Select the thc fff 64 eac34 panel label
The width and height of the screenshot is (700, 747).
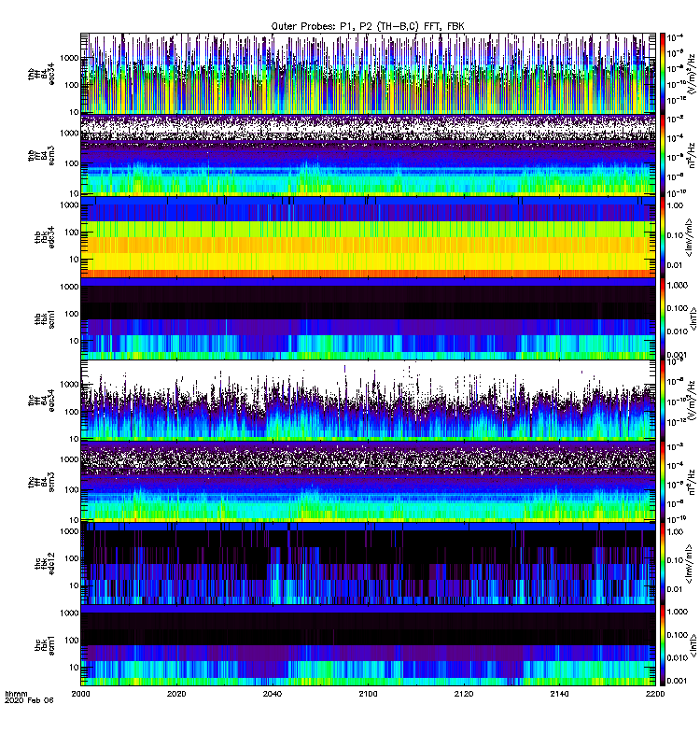[x=41, y=401]
